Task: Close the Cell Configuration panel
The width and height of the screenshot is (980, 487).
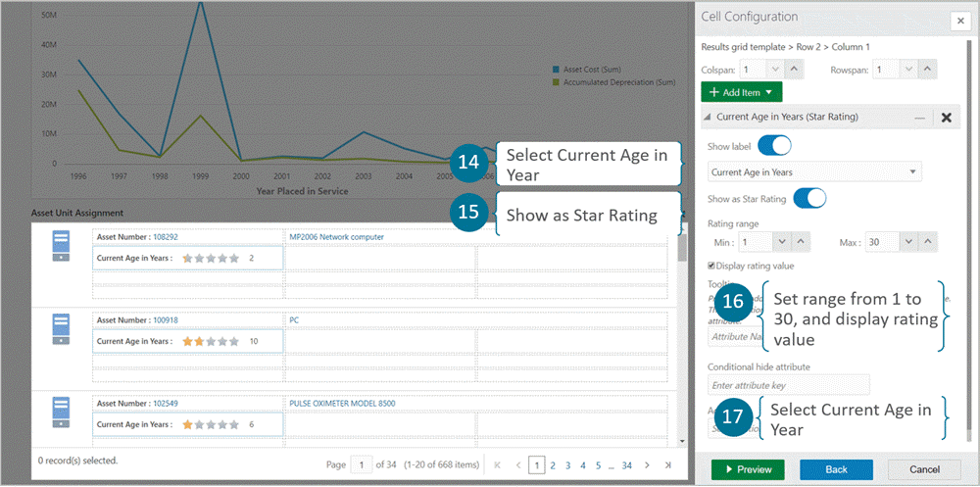Action: click(x=960, y=21)
